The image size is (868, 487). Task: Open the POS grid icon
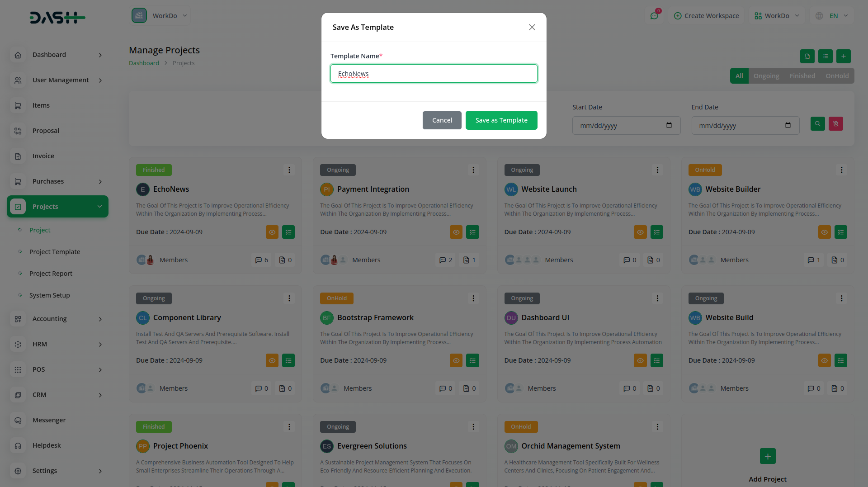coord(18,369)
